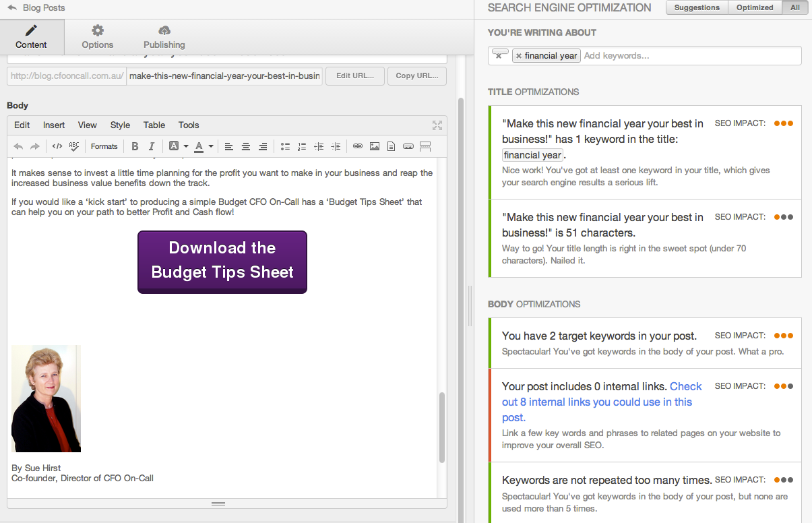Toggle italic formatting in the editor
Screen dimensions: 812x523
coord(152,146)
